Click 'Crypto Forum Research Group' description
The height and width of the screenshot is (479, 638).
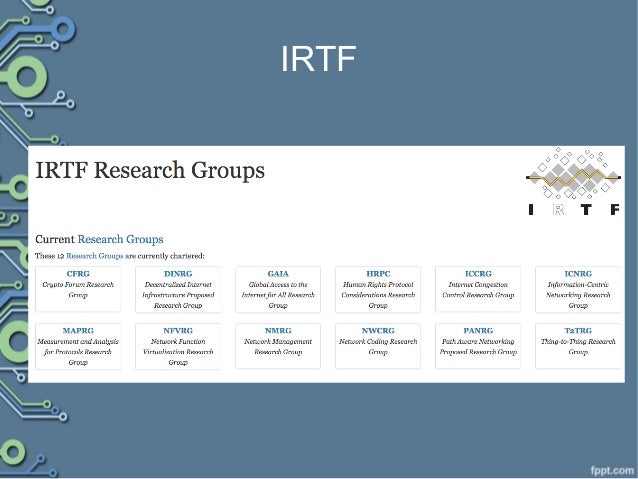[78, 290]
